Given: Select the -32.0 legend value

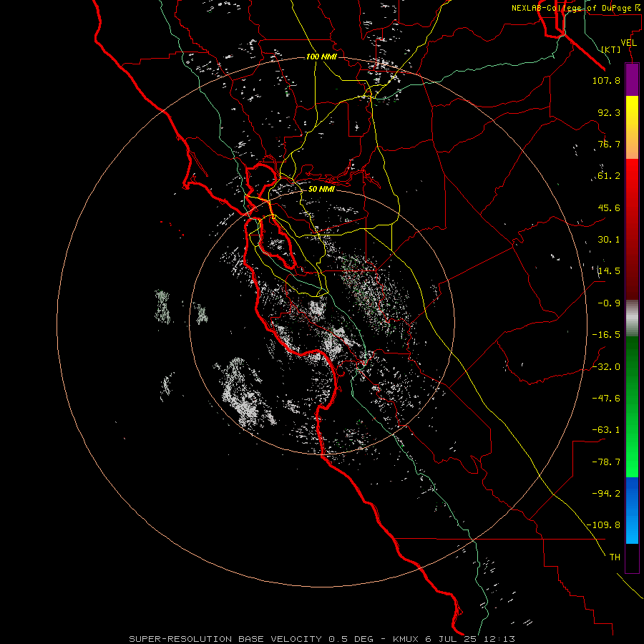Looking at the screenshot, I should (606, 367).
